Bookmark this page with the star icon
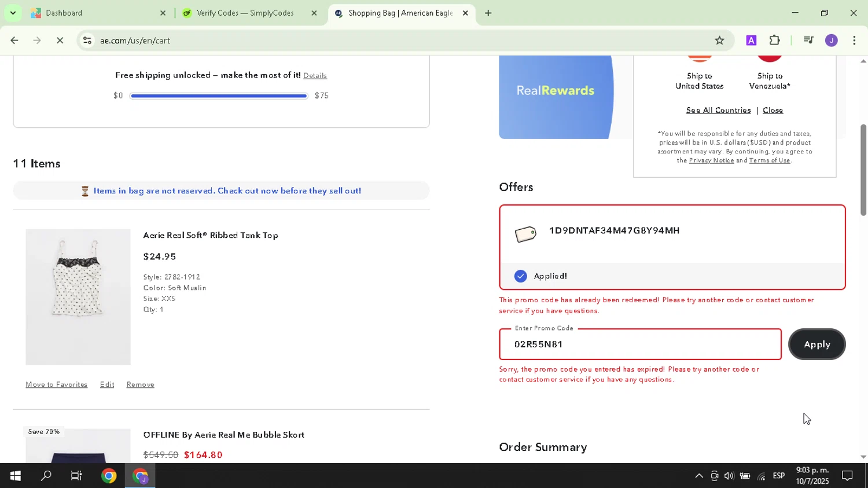The width and height of the screenshot is (868, 488). pyautogui.click(x=719, y=41)
